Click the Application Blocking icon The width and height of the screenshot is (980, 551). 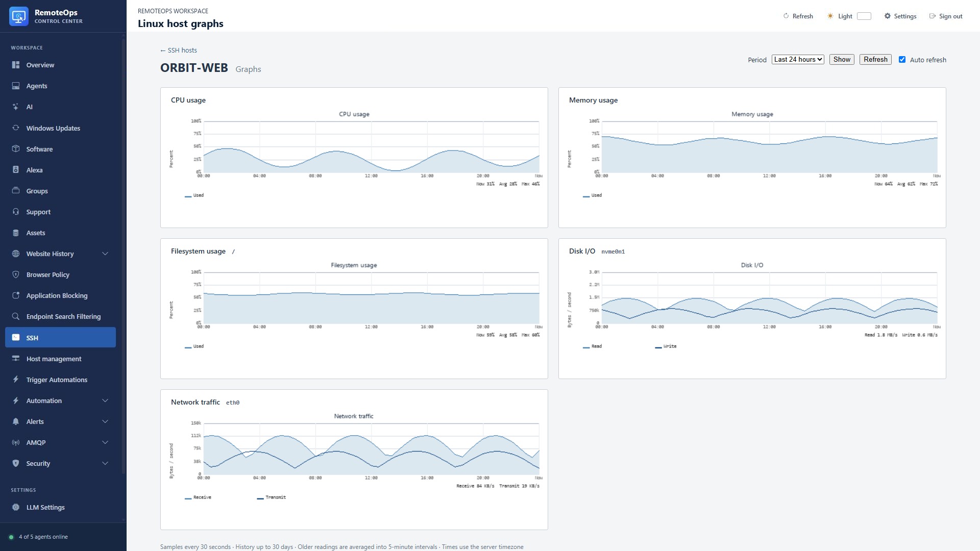(x=16, y=295)
